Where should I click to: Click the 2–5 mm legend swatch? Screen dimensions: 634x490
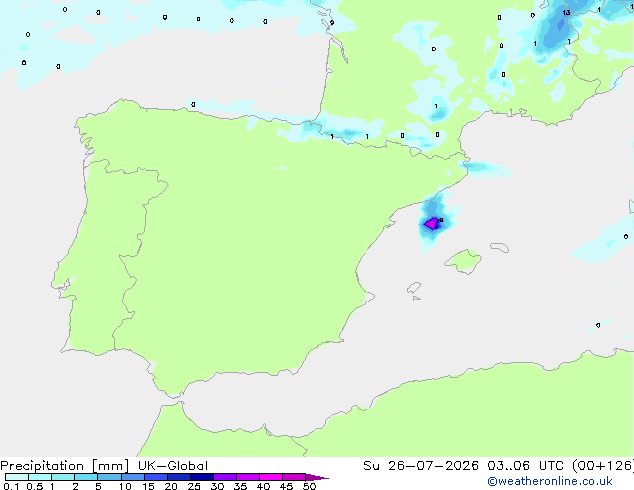pos(86,477)
